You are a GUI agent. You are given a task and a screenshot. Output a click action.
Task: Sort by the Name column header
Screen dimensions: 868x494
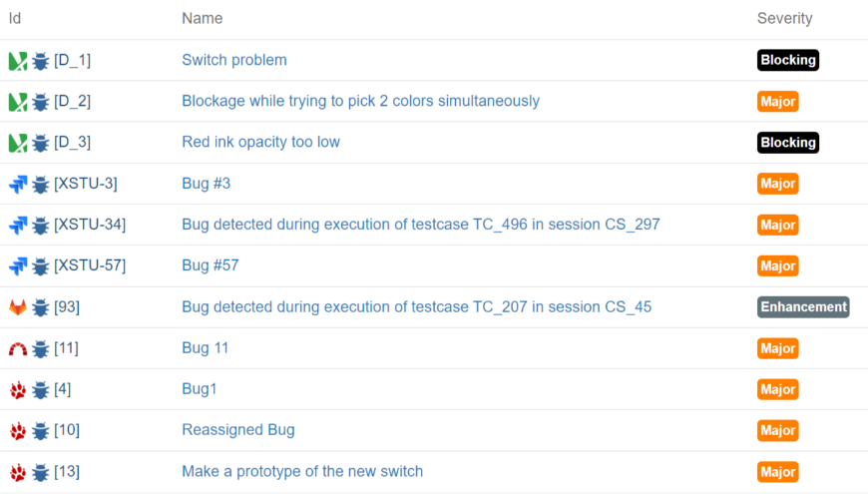(202, 18)
